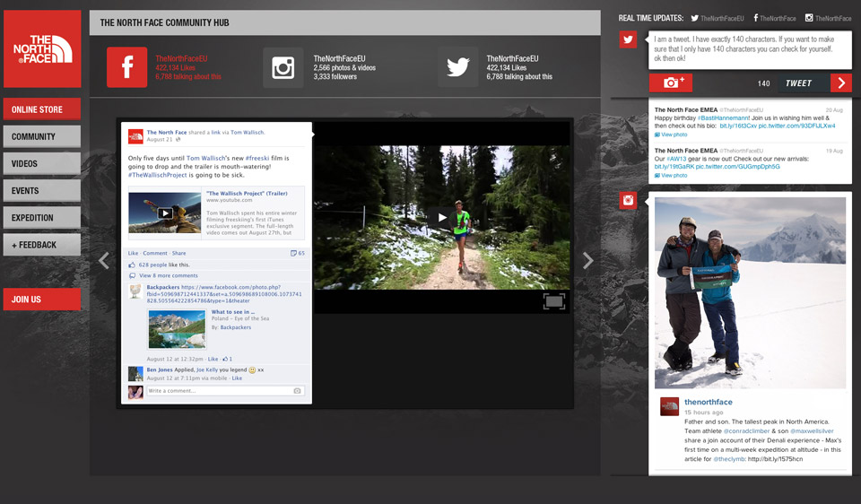This screenshot has height=504, width=861.
Task: Open #BastiHannemann hashtag in tweet
Action: pos(723,118)
